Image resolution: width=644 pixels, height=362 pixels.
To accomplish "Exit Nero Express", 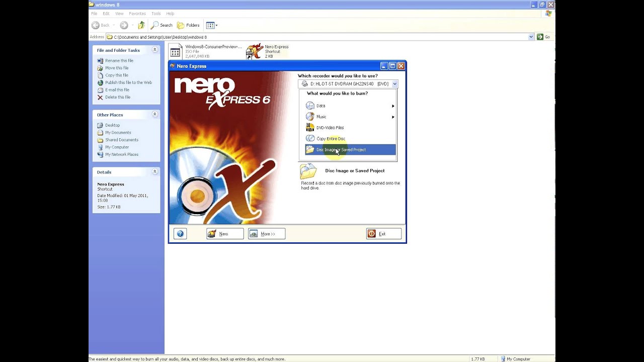I will pos(384,234).
